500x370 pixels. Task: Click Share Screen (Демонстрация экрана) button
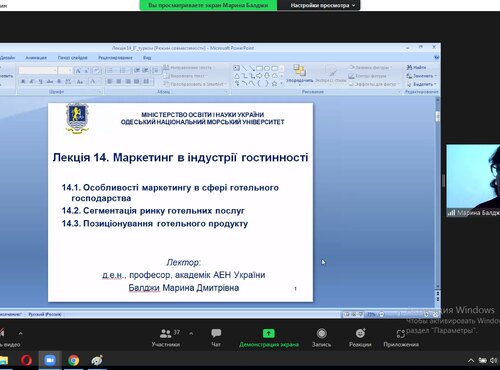(x=269, y=338)
